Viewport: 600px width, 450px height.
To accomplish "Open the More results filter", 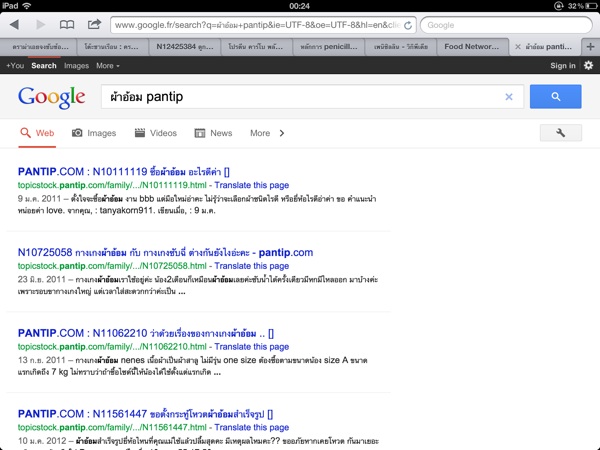I will (260, 133).
